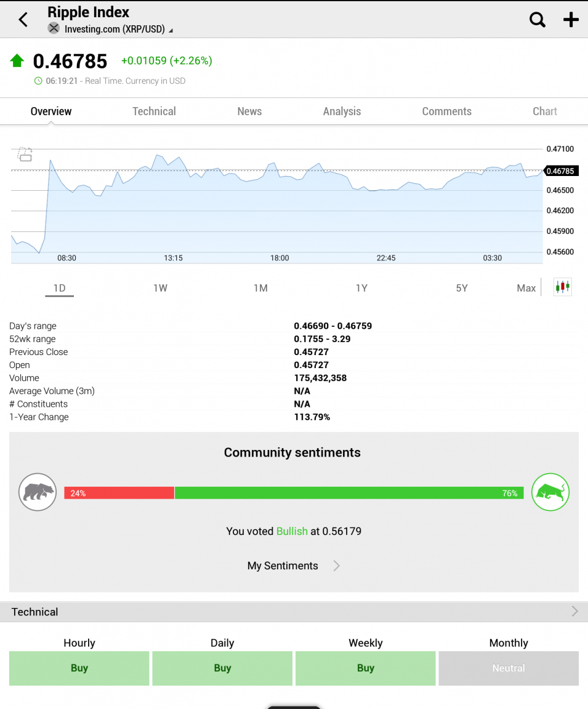The image size is (588, 709).
Task: Select the 1D chart timeframe
Action: coord(59,288)
